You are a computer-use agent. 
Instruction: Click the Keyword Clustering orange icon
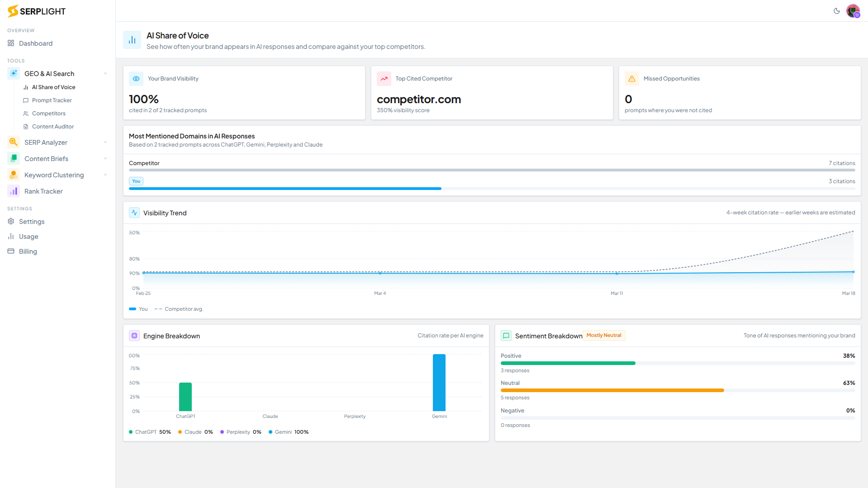[14, 175]
